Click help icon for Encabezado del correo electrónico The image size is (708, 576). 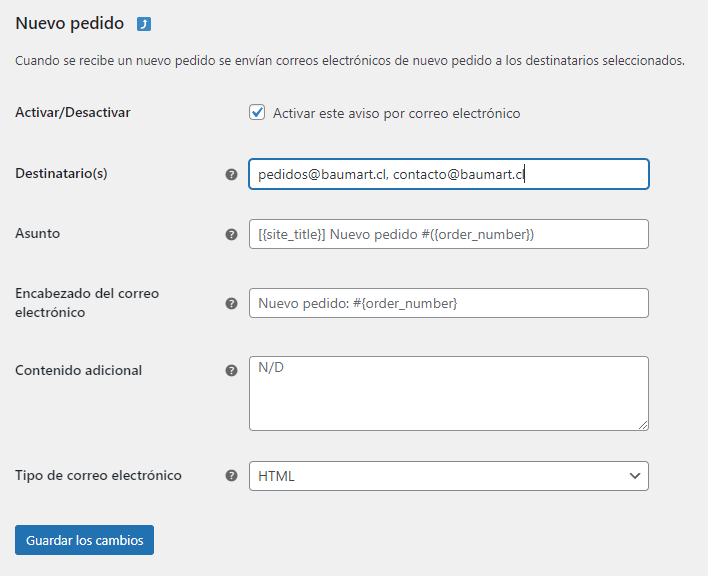(231, 303)
